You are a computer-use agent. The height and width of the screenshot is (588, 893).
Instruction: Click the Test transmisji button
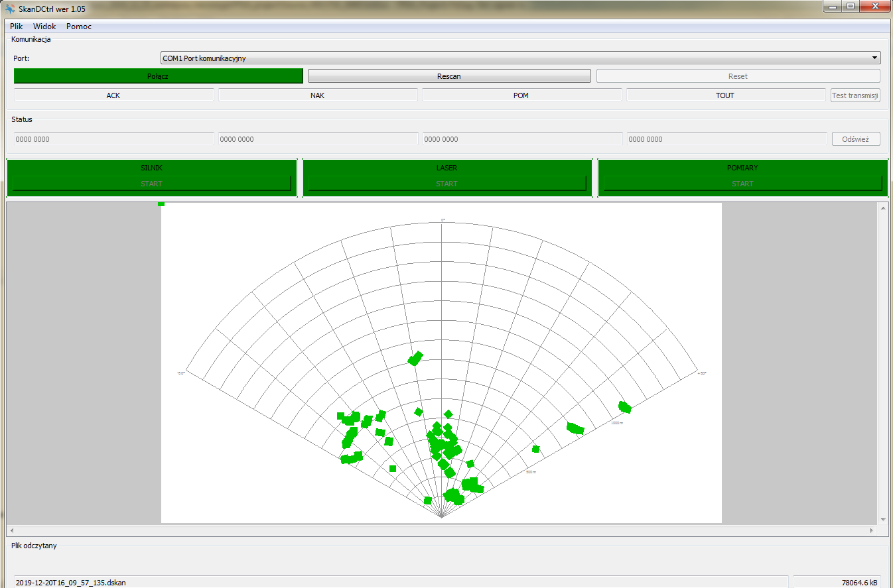pyautogui.click(x=855, y=95)
